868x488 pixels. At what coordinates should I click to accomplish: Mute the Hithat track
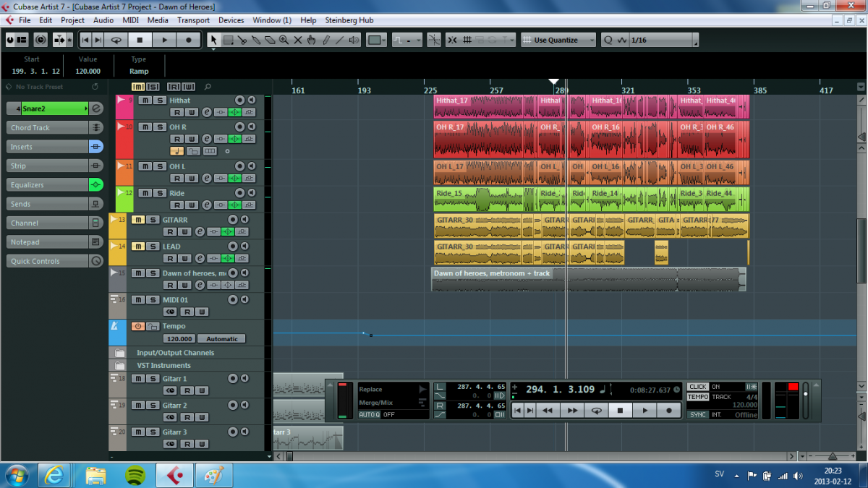point(144,100)
